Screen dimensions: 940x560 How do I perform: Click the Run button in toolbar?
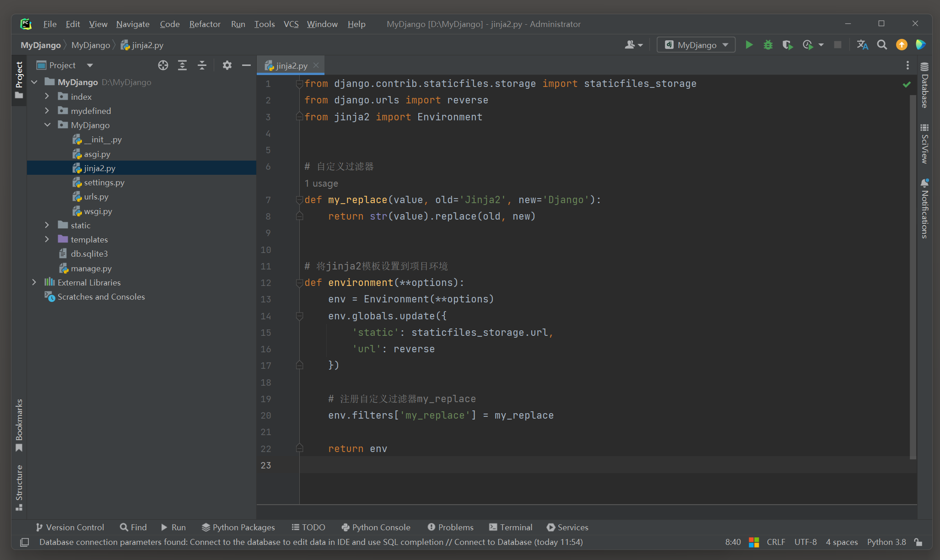749,45
